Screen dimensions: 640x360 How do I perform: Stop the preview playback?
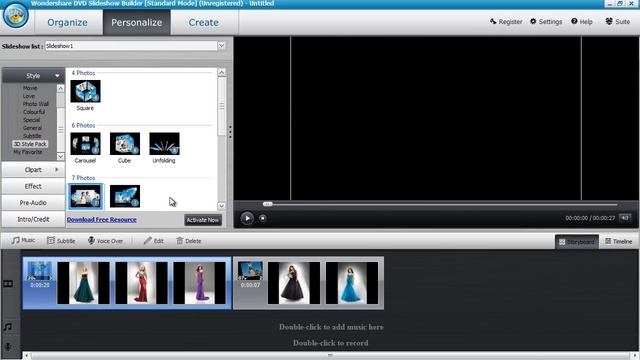262,218
